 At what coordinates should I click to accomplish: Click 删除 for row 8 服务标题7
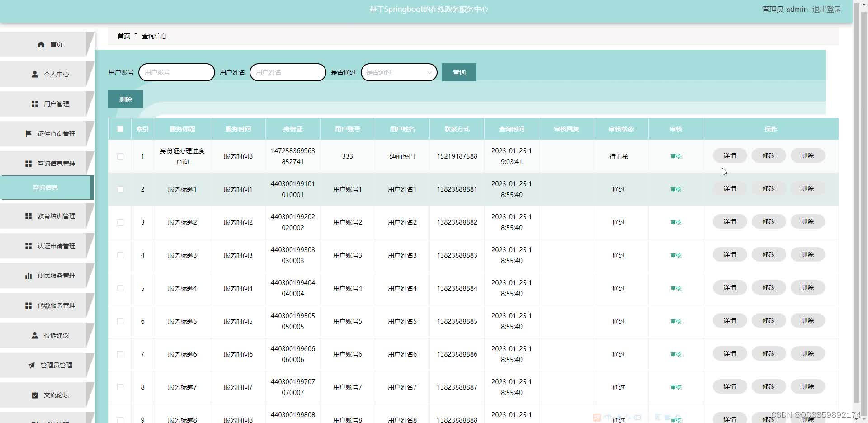pyautogui.click(x=807, y=386)
